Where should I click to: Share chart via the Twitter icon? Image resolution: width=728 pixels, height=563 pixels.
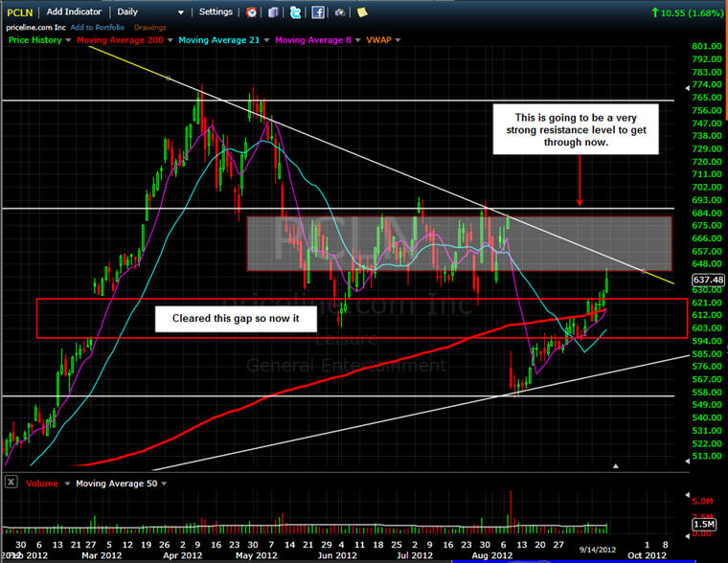295,12
